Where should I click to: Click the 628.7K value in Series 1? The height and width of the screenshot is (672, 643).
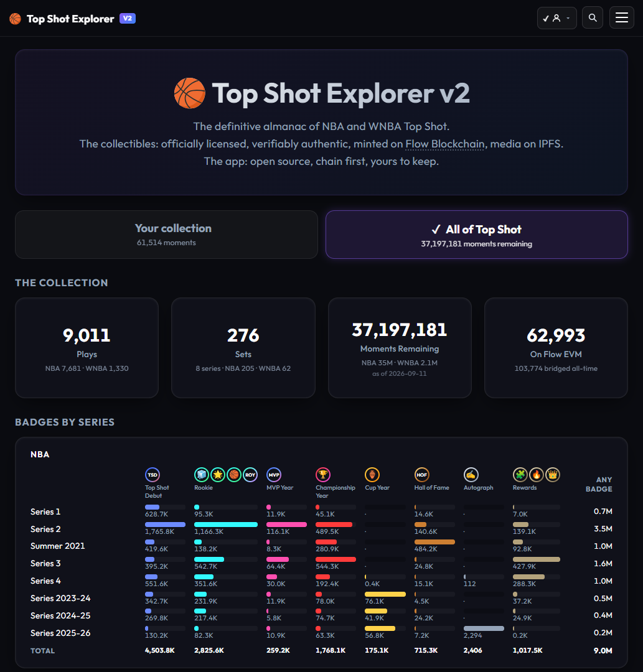[156, 515]
